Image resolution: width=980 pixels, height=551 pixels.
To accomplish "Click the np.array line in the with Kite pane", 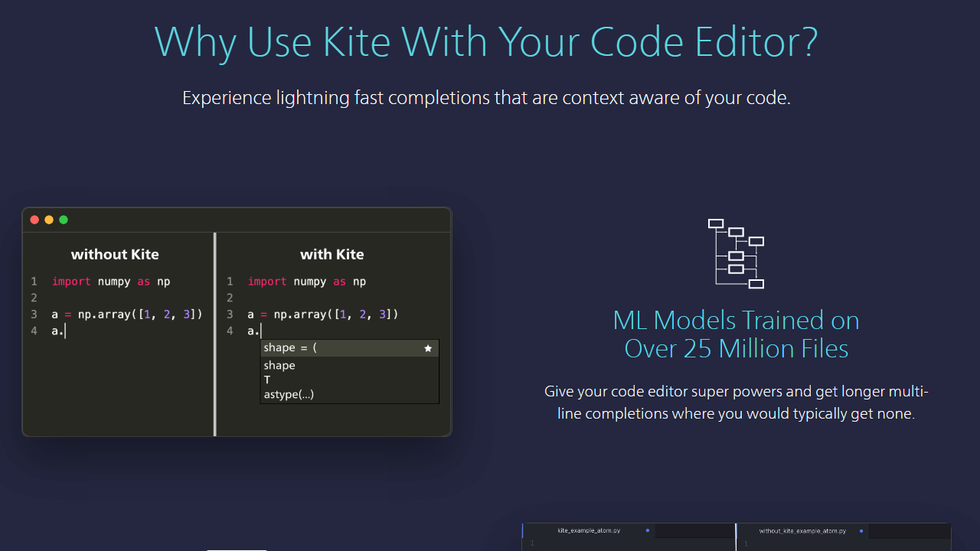I will [x=322, y=315].
